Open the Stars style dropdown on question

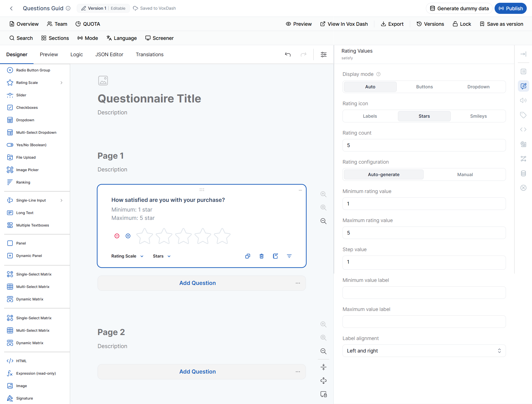(x=162, y=256)
